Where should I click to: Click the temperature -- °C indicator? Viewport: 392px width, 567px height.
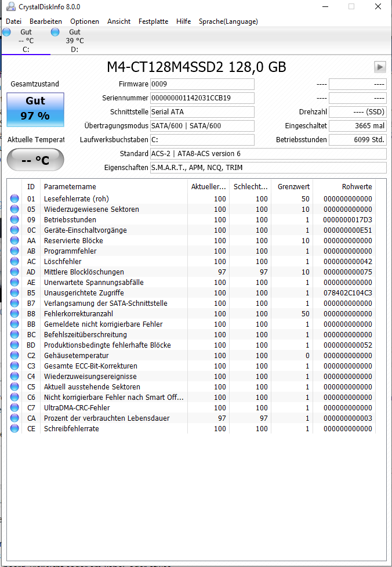pyautogui.click(x=35, y=160)
